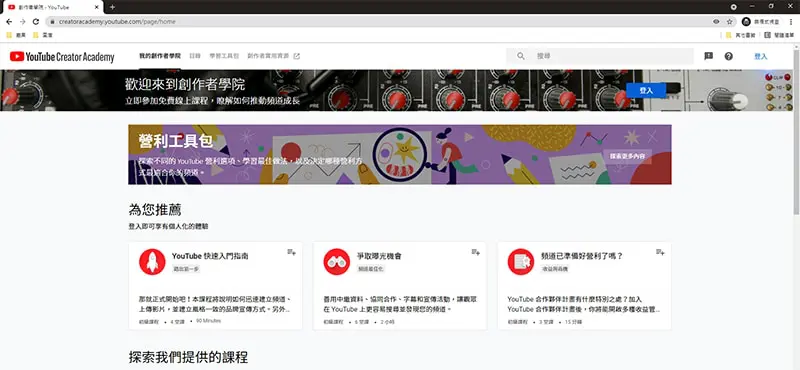
Task: Click the 登入 link in top header
Action: point(761,56)
